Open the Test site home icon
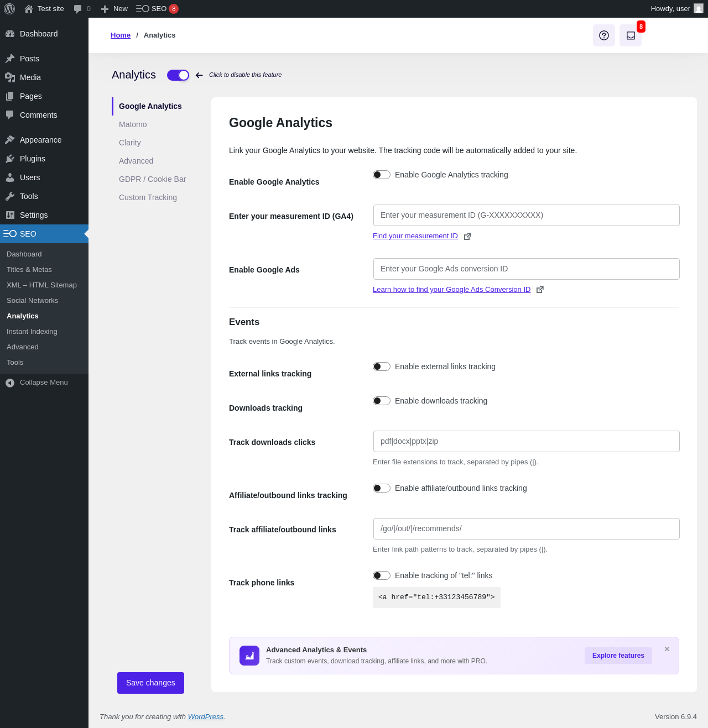Screen dimensions: 708x728 (x=29, y=9)
